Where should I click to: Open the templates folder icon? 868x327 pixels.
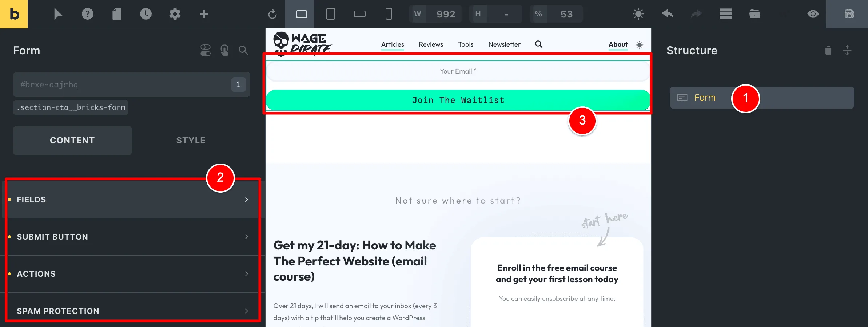pyautogui.click(x=754, y=14)
